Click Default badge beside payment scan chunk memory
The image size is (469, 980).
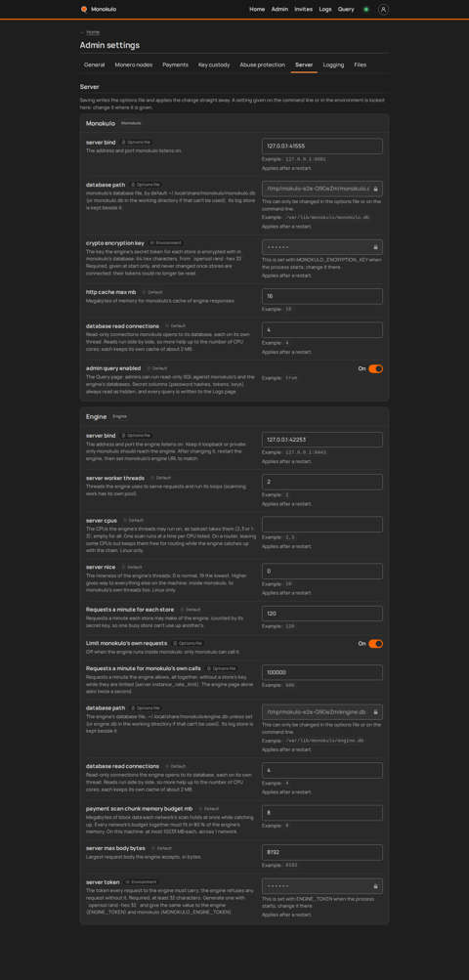(209, 808)
